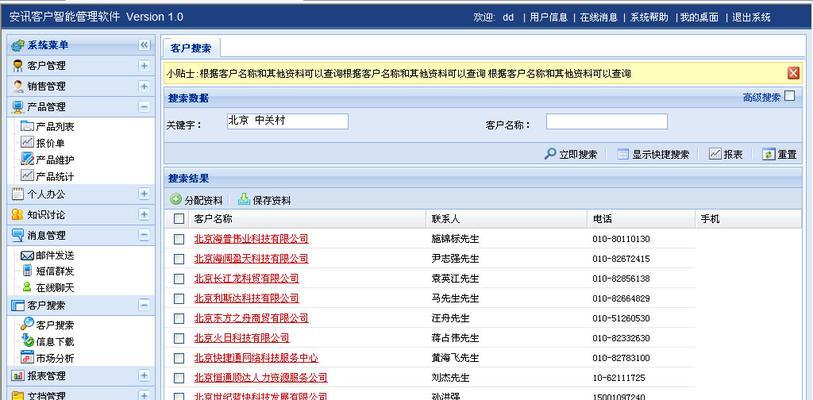Click the 销售管理 icon
The height and width of the screenshot is (400, 813).
point(18,86)
